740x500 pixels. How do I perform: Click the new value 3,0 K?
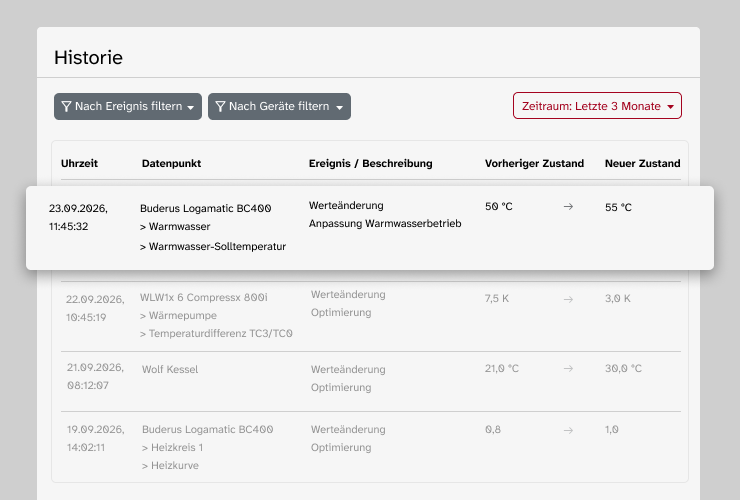point(618,298)
